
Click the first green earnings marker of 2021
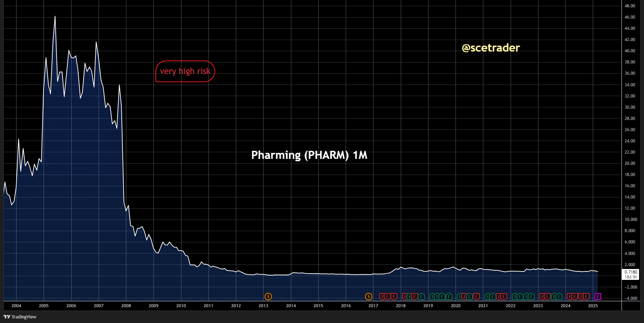pos(488,297)
